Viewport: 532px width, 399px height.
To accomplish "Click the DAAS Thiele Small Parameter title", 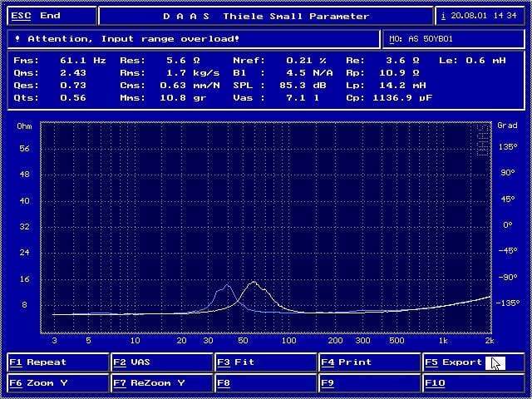I will click(x=266, y=16).
